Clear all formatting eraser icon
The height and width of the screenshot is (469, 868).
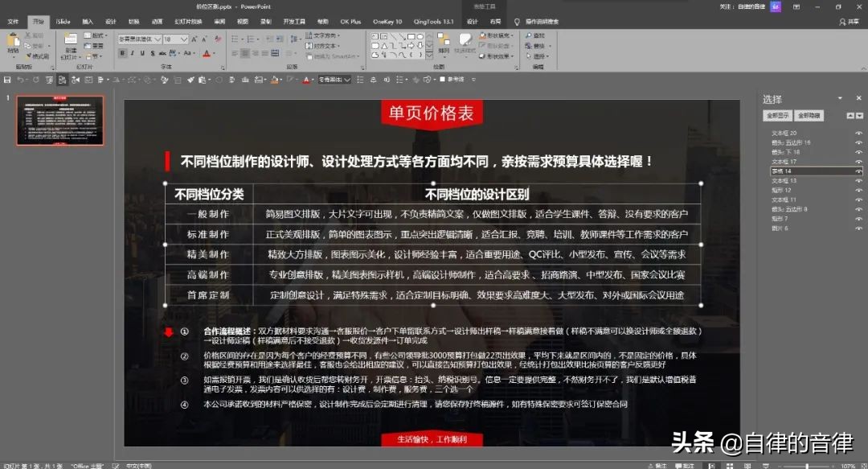tap(218, 39)
